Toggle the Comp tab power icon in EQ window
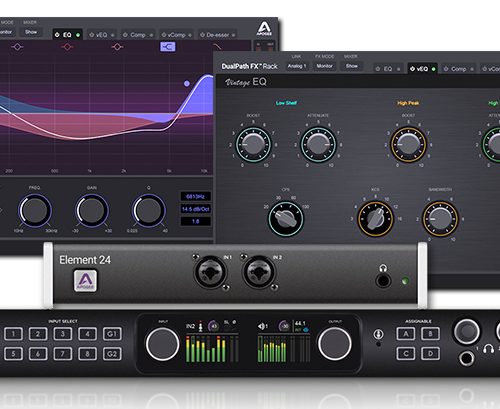Screen dimensions: 500x409 (125, 35)
